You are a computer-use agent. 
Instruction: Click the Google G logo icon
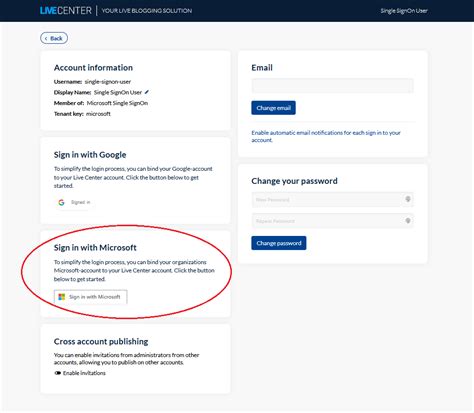[61, 202]
